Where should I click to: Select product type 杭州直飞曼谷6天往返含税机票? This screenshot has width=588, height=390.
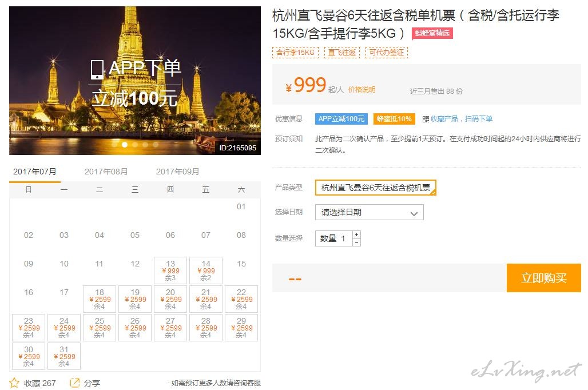[x=376, y=188]
